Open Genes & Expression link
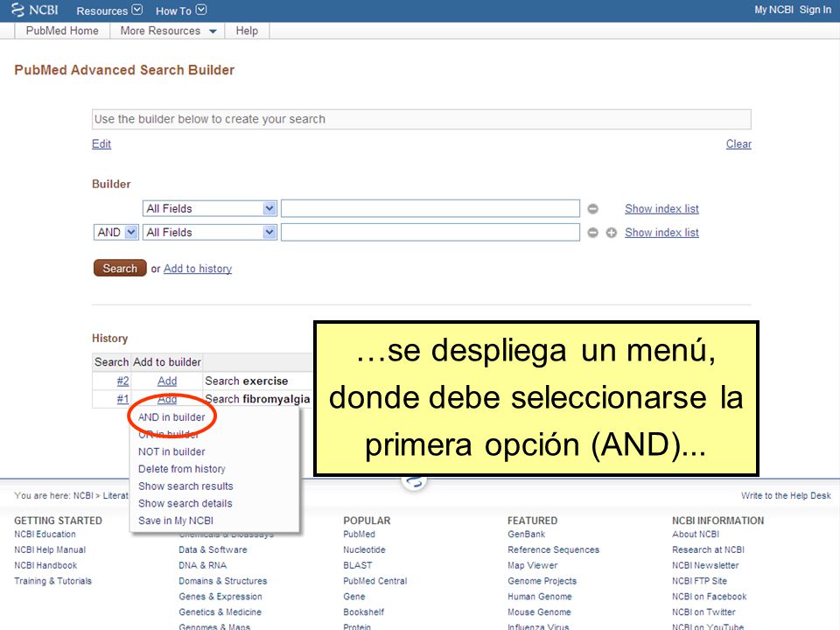The height and width of the screenshot is (630, 840). [x=220, y=596]
